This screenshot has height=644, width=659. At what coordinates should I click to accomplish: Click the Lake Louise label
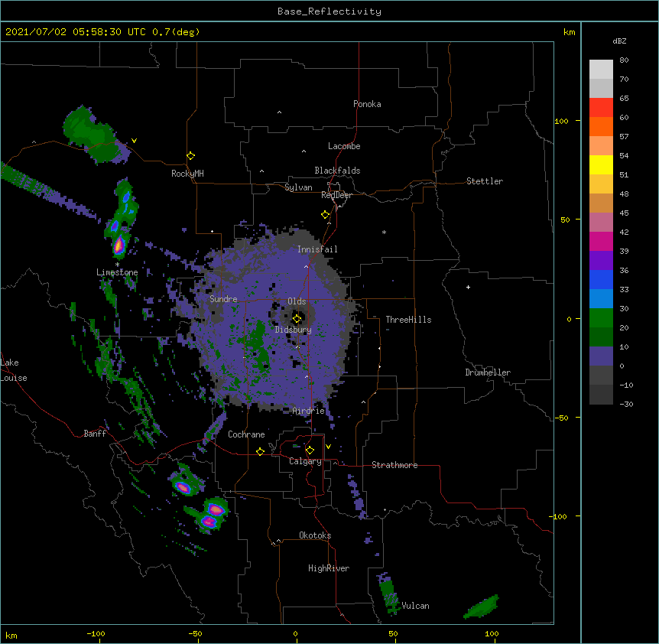(x=14, y=370)
